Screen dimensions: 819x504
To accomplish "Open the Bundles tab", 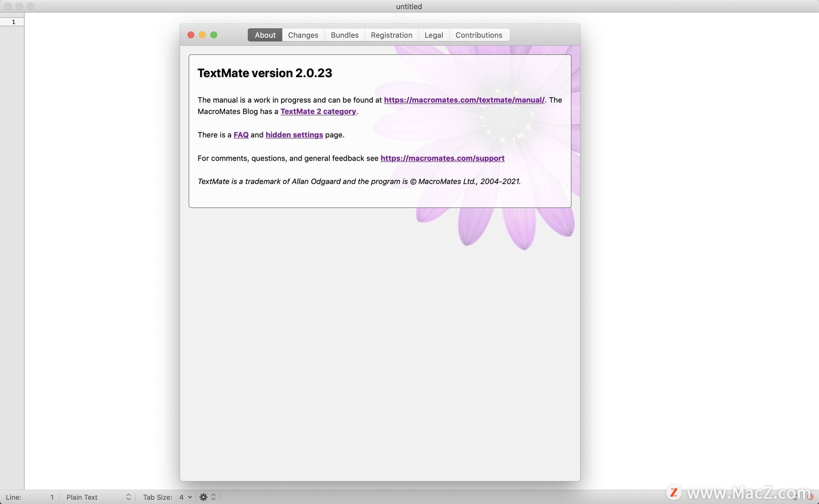I will [345, 35].
